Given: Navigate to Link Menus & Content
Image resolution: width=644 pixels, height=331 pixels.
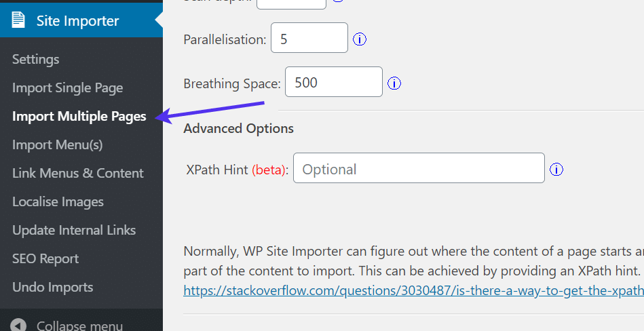Looking at the screenshot, I should click(77, 174).
